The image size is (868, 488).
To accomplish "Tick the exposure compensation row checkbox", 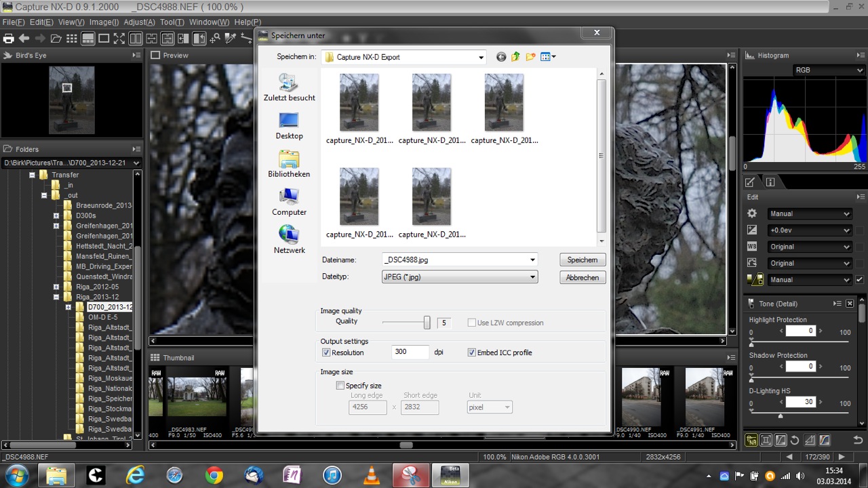I will [860, 230].
